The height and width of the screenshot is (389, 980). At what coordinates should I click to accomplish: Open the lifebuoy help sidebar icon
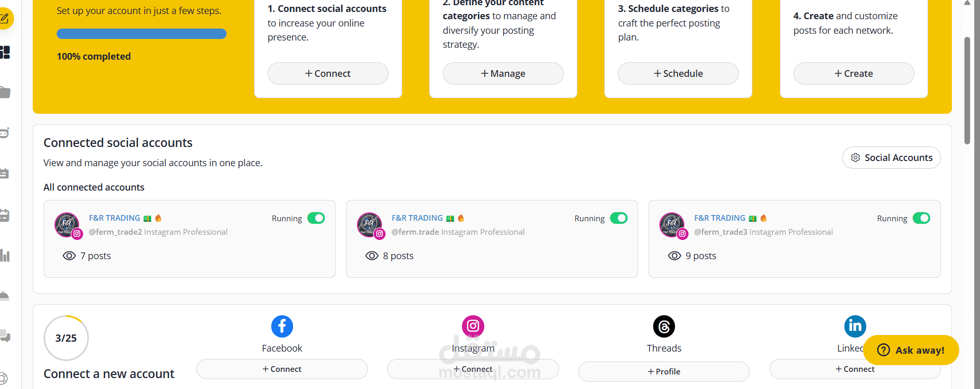click(x=4, y=379)
